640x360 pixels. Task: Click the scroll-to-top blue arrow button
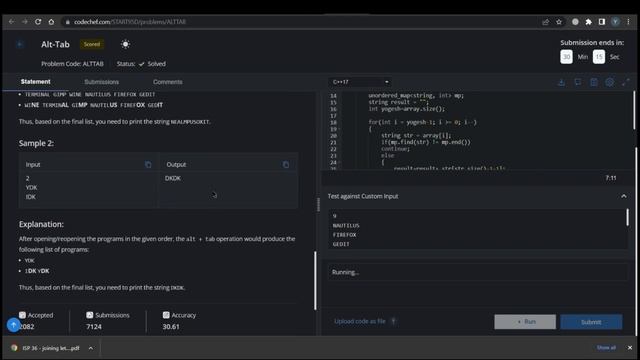point(13,325)
